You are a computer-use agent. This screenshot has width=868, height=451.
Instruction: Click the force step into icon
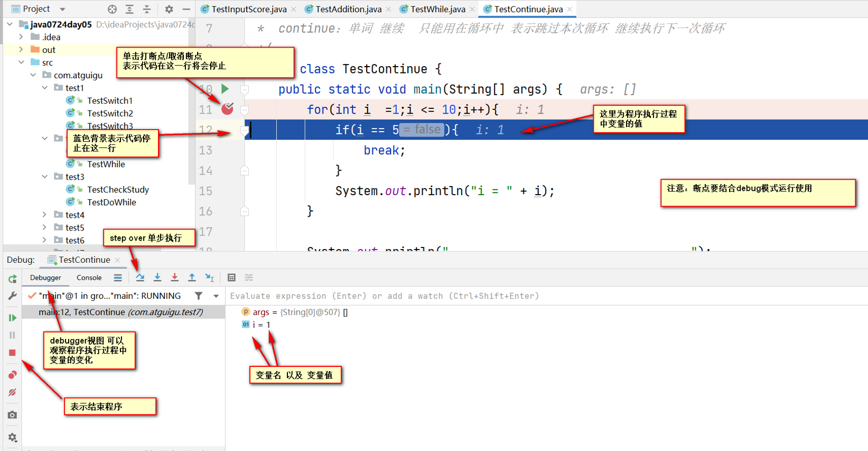(174, 278)
